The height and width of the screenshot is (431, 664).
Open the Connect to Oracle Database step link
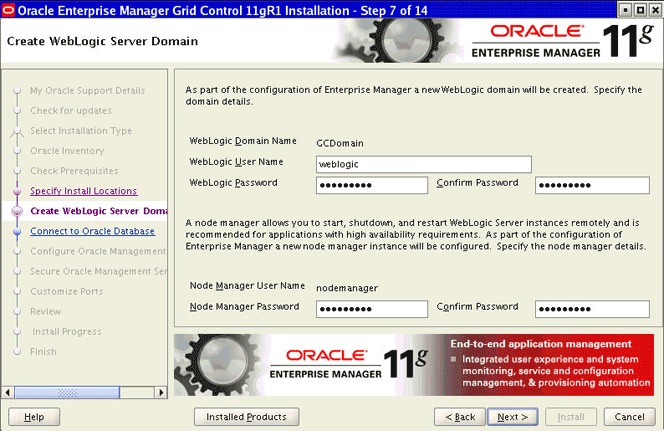tap(92, 231)
